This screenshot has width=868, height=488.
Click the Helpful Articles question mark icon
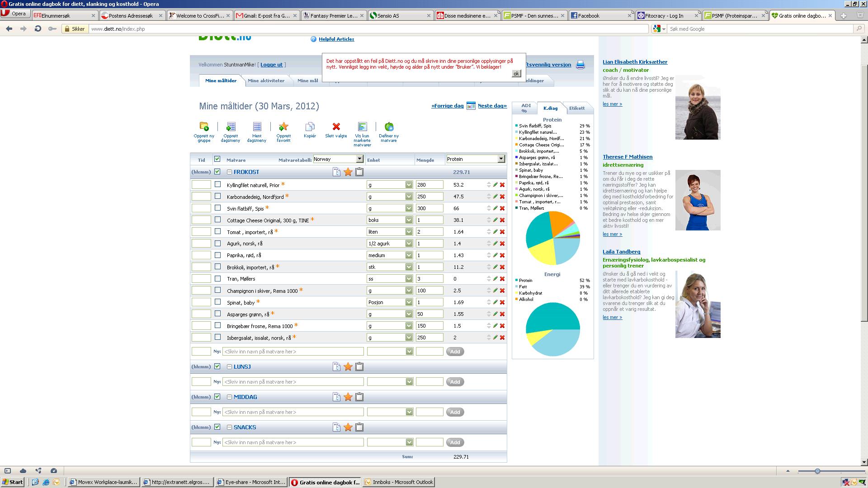(x=313, y=39)
